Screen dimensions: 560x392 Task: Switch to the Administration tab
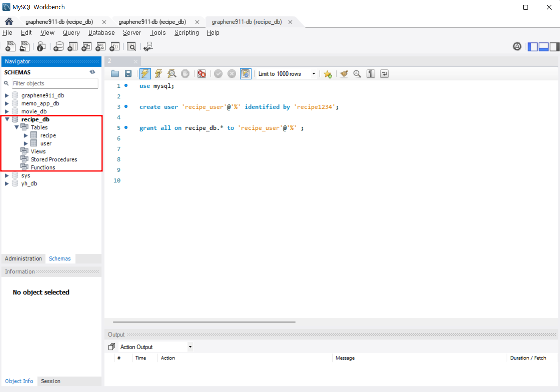(23, 259)
